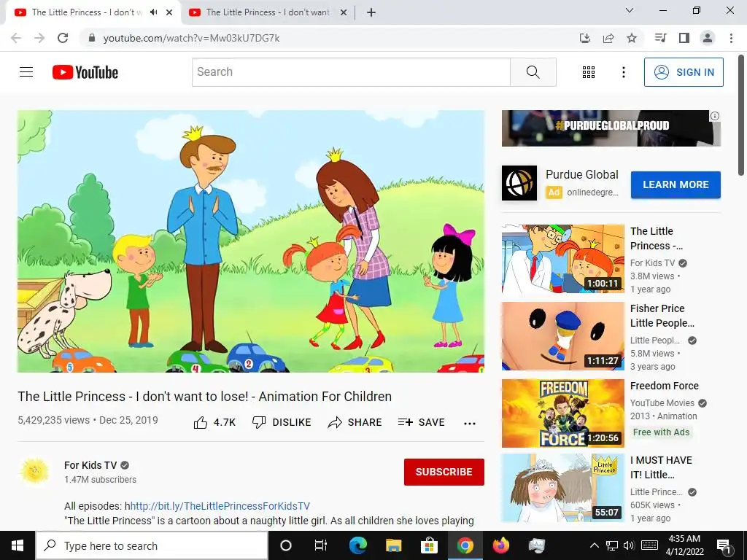The height and width of the screenshot is (560, 747).
Task: Click the 'Free with Ads' badge
Action: 661,432
